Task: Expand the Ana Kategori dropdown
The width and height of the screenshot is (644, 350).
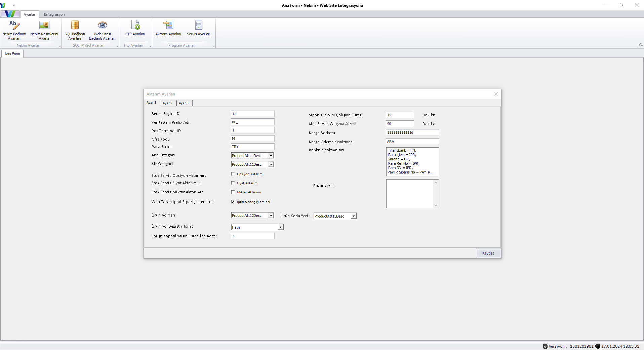Action: (x=271, y=155)
